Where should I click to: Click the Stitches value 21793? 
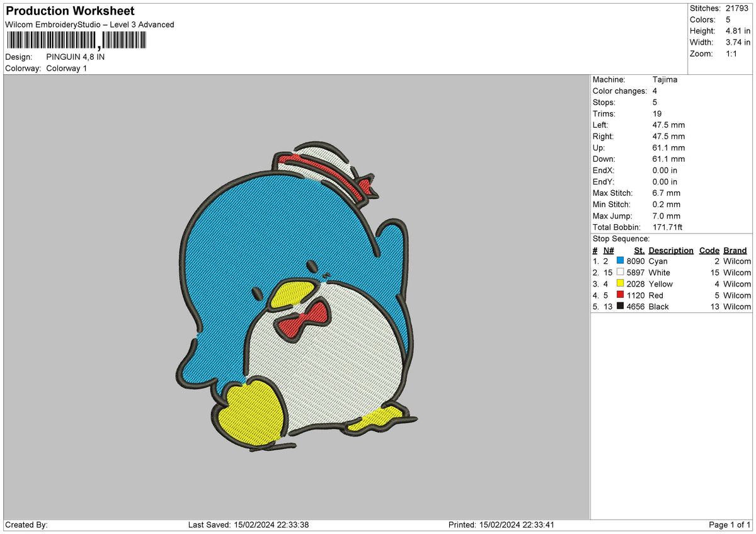pos(738,8)
